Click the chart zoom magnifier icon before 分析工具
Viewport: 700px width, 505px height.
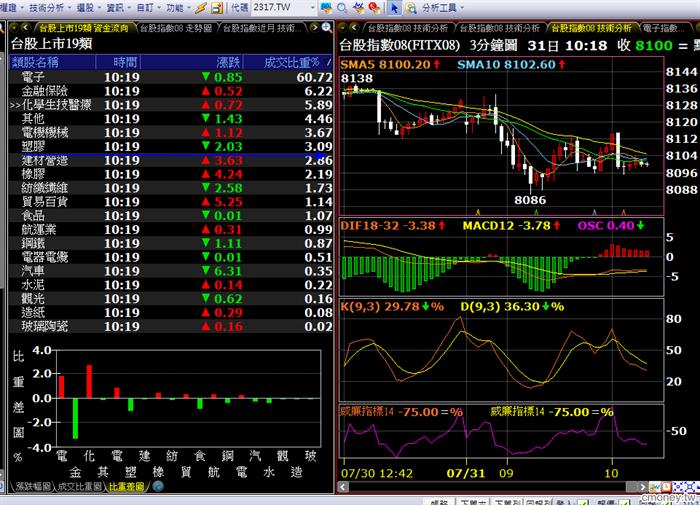(x=411, y=8)
